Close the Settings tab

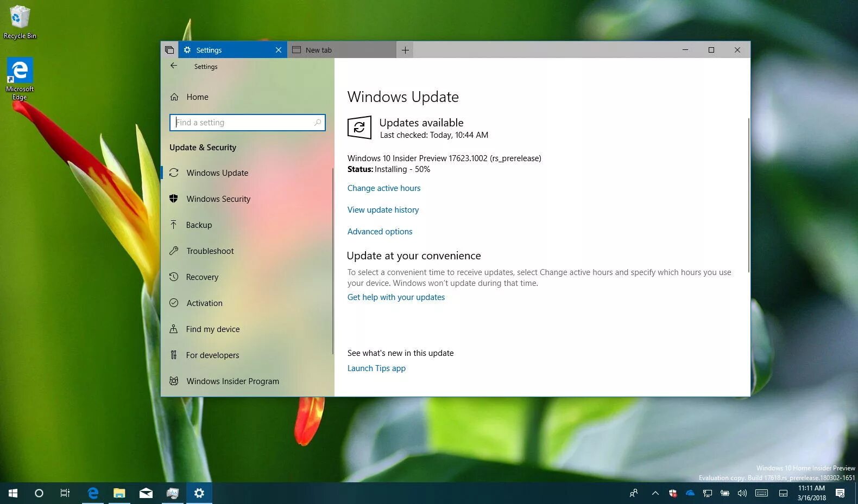(279, 50)
